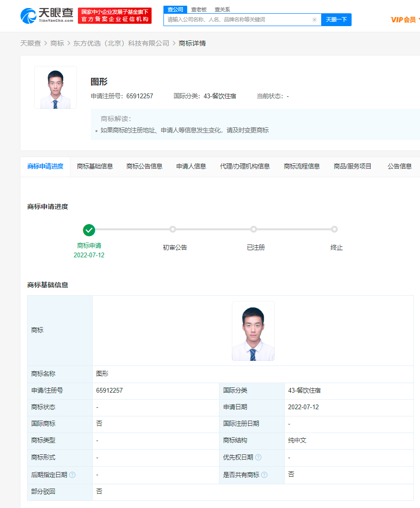Select the 初审公告 progress step marker
The width and height of the screenshot is (420, 508).
coord(172,229)
